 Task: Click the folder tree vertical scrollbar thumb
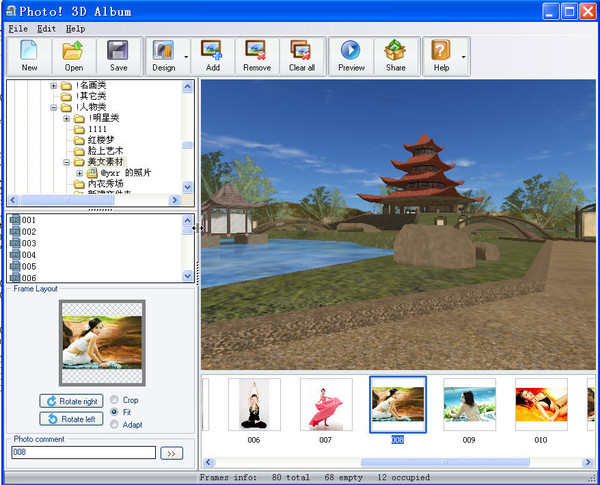tap(187, 145)
